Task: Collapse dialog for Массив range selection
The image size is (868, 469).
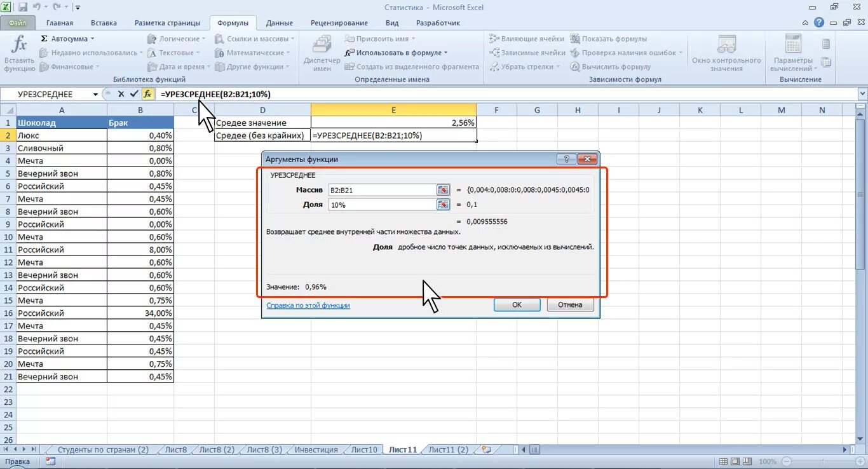Action: (x=443, y=189)
